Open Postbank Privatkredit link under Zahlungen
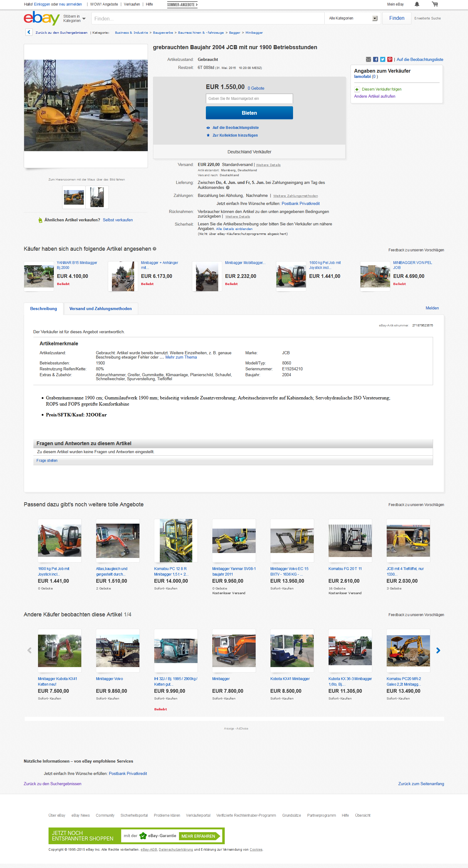This screenshot has width=468, height=868. (x=300, y=203)
